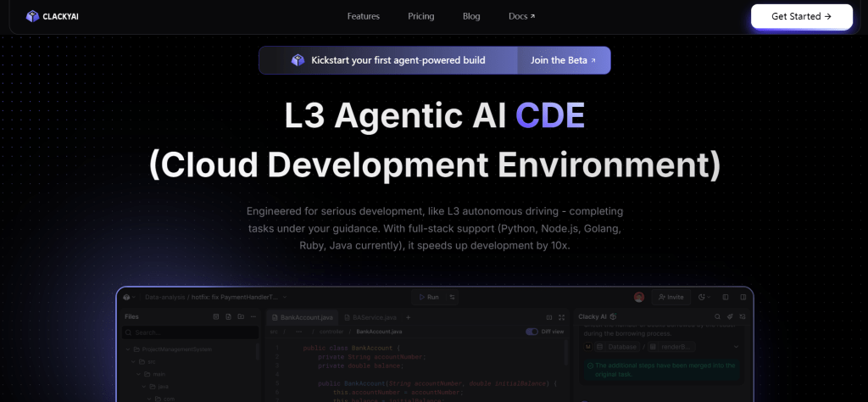Viewport: 868px width, 402px height.
Task: Open the Files panel more options ellipsis
Action: [253, 316]
